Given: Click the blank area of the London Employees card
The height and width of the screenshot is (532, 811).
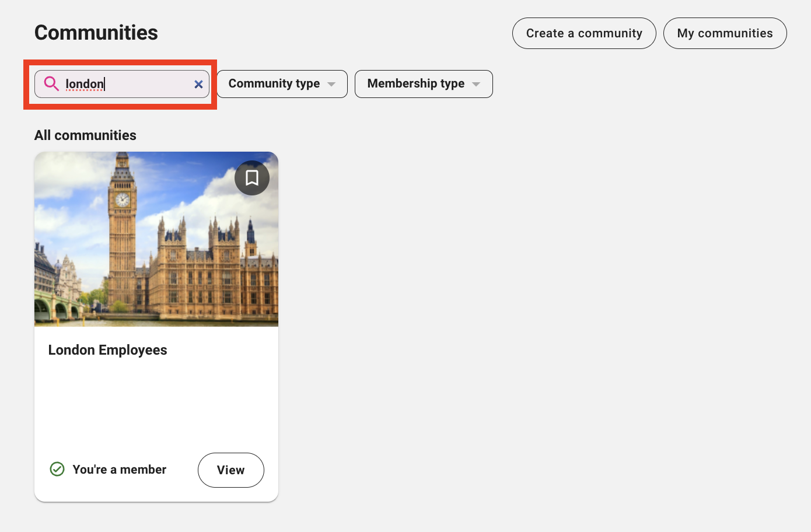Looking at the screenshot, I should (x=156, y=402).
